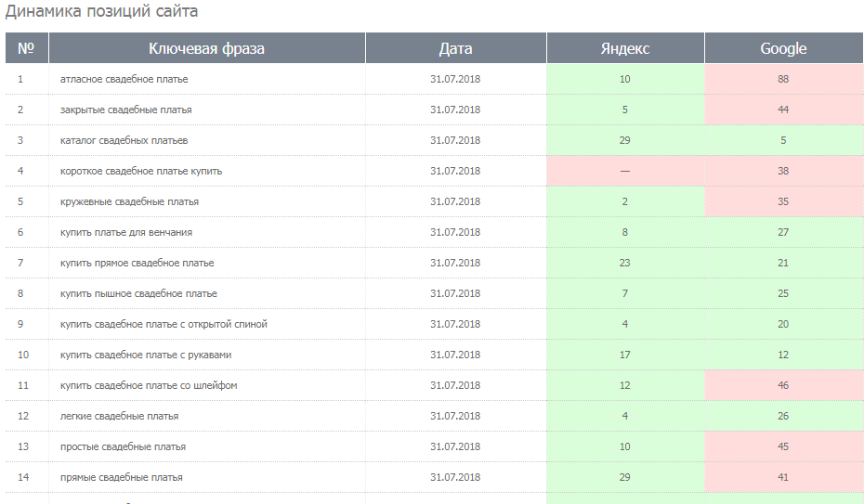Select the Google column header
The height and width of the screenshot is (504, 864).
(x=783, y=48)
